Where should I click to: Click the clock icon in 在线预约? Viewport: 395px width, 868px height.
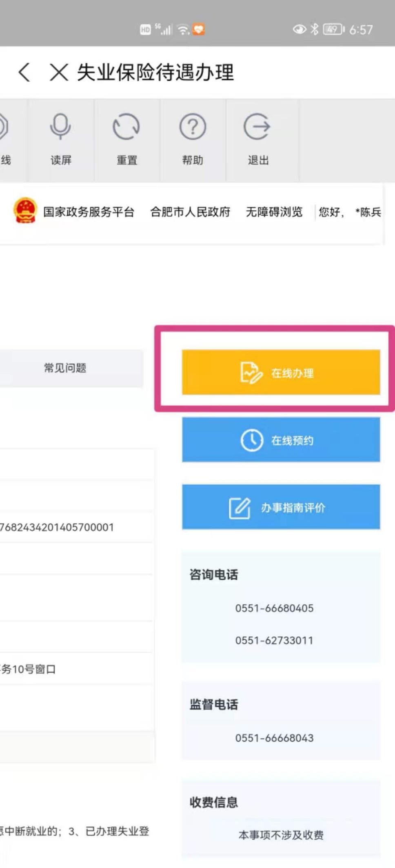pos(252,440)
